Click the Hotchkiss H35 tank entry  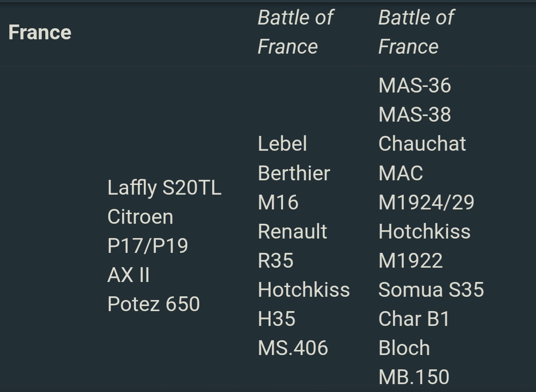click(303, 304)
